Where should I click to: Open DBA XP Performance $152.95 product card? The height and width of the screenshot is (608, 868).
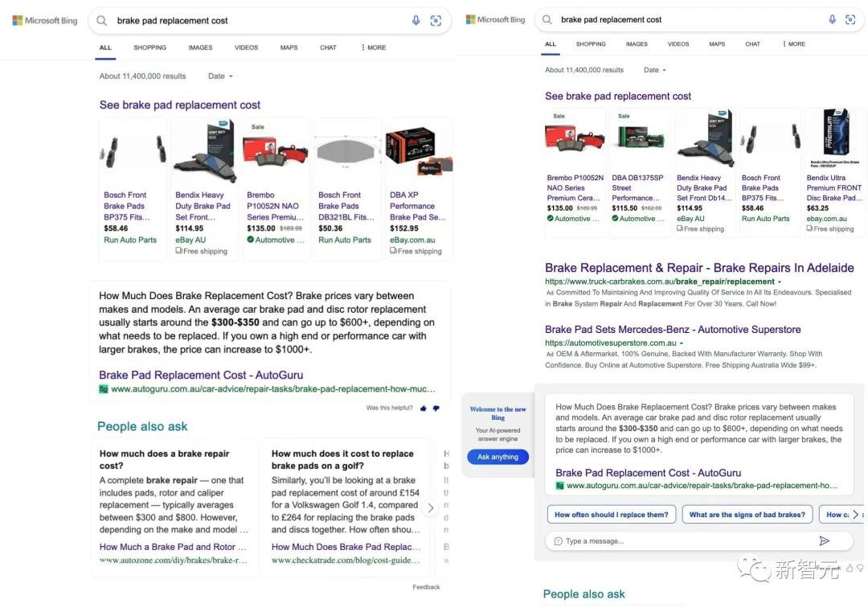[418, 189]
